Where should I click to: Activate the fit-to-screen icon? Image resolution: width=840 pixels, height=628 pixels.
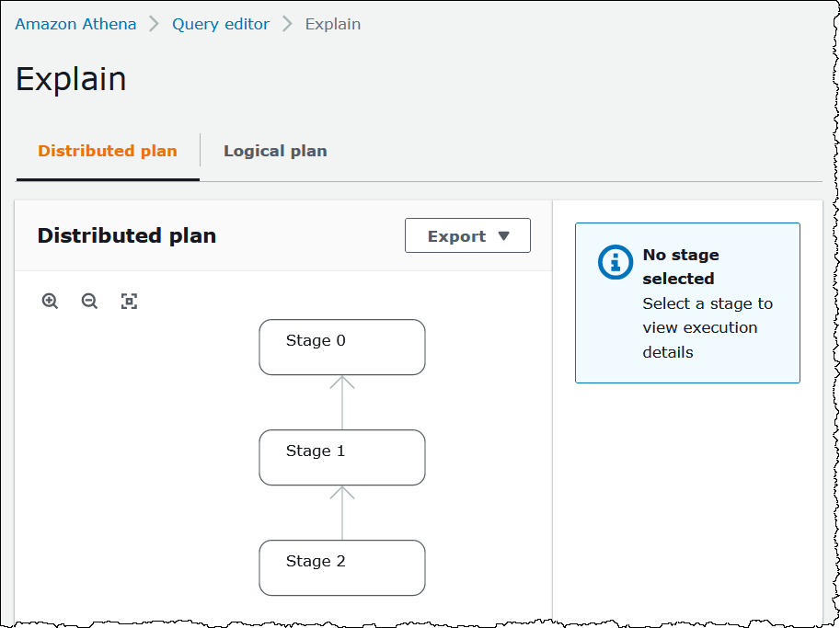coord(129,301)
